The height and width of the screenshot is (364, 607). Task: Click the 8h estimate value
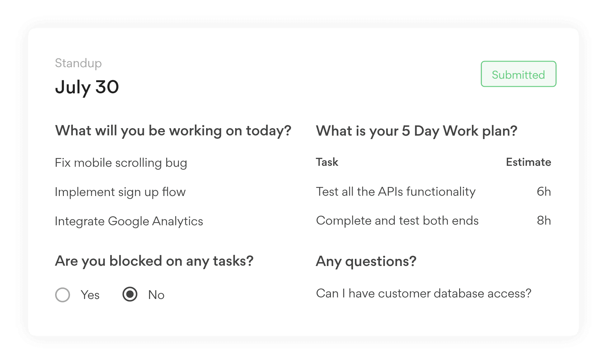[x=544, y=221]
